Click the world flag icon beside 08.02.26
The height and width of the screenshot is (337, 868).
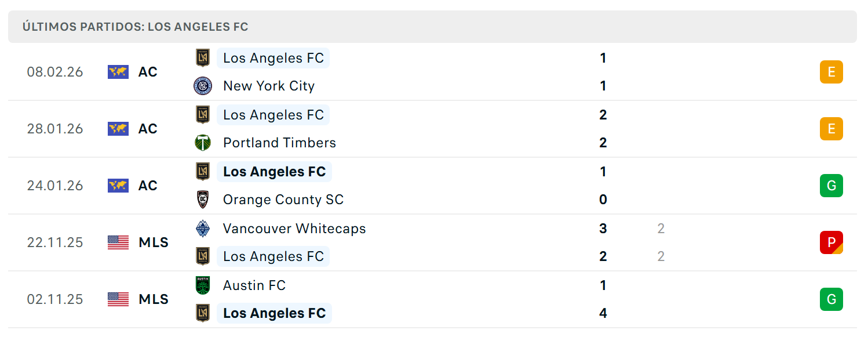coord(118,72)
